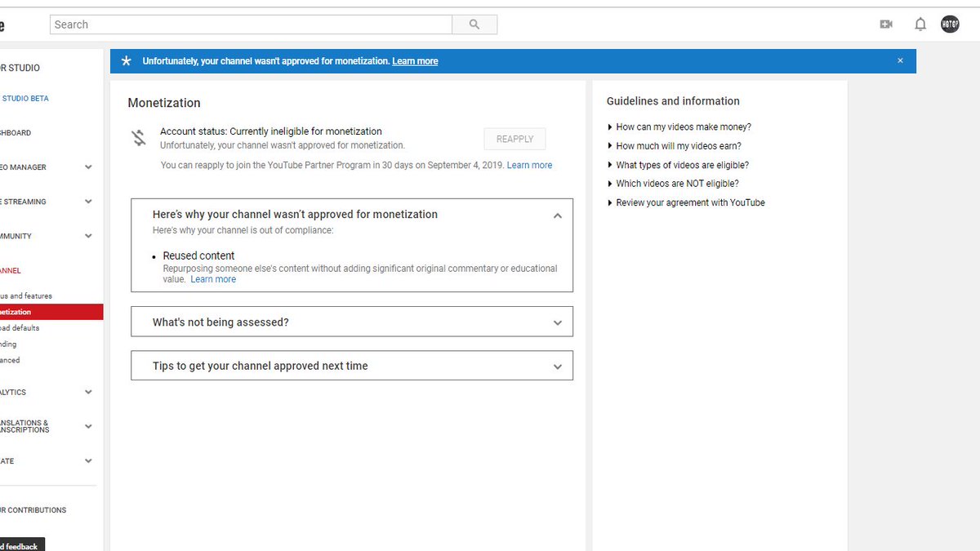Click the Send feedback button
This screenshot has width=980, height=551.
click(x=22, y=545)
